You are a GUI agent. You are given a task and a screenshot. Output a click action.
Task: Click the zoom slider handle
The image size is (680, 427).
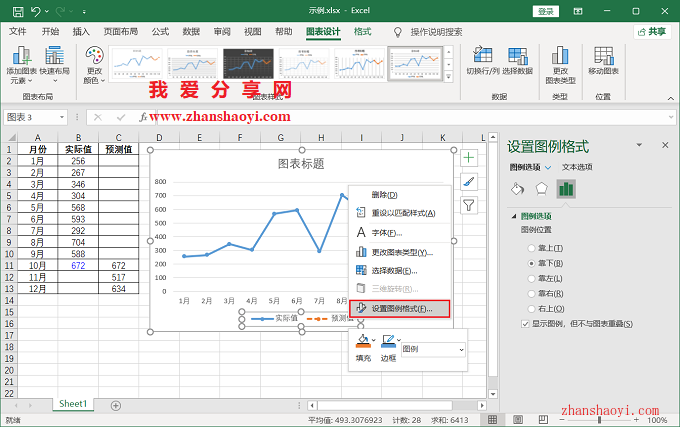[599, 420]
